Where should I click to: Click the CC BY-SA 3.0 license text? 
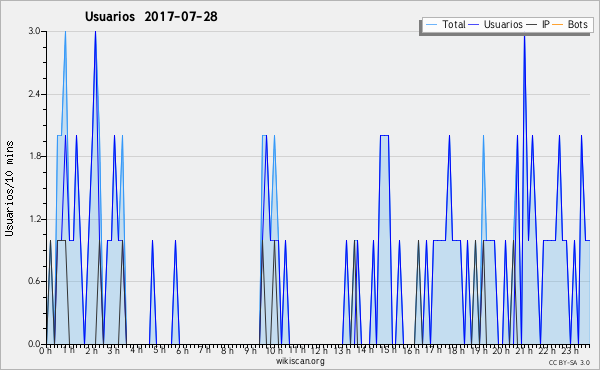pyautogui.click(x=569, y=363)
